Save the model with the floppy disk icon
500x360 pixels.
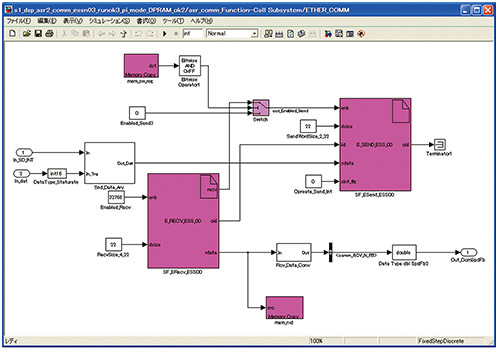(x=38, y=33)
